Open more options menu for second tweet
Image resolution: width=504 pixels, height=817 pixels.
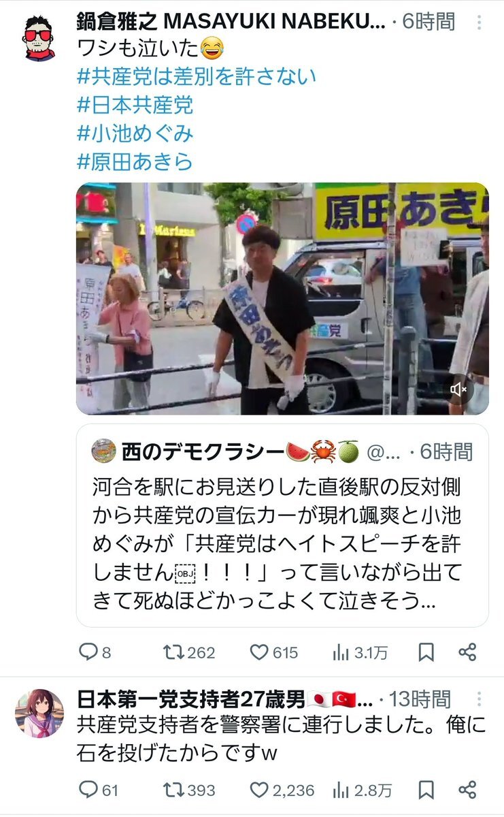[480, 699]
